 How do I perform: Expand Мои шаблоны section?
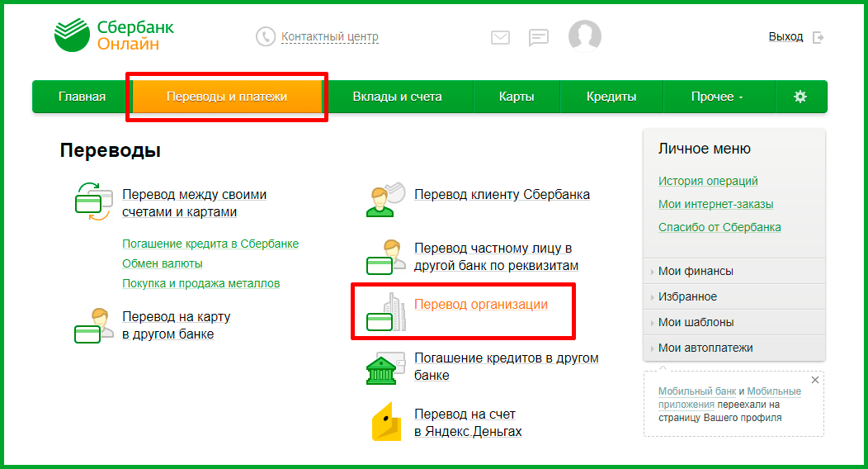(734, 322)
